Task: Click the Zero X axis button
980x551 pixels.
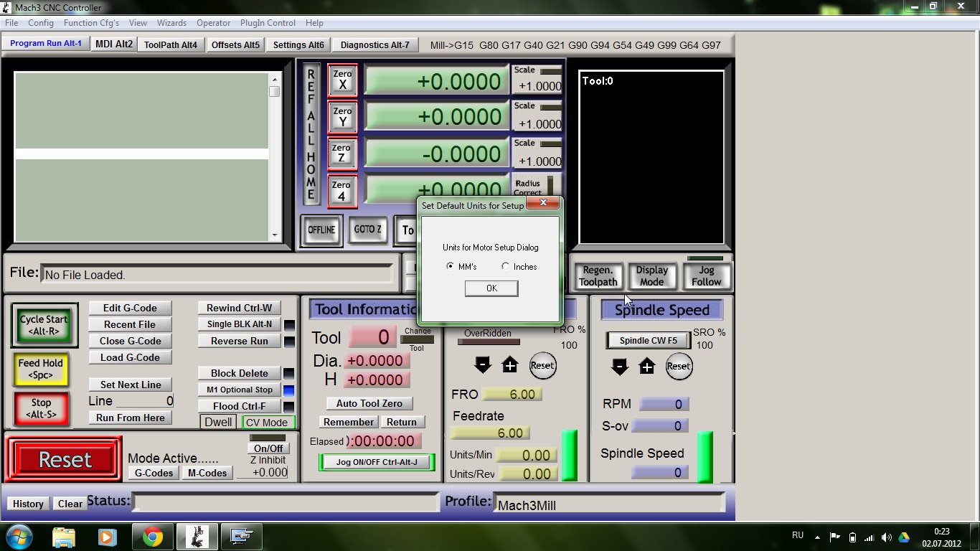Action: pyautogui.click(x=342, y=80)
